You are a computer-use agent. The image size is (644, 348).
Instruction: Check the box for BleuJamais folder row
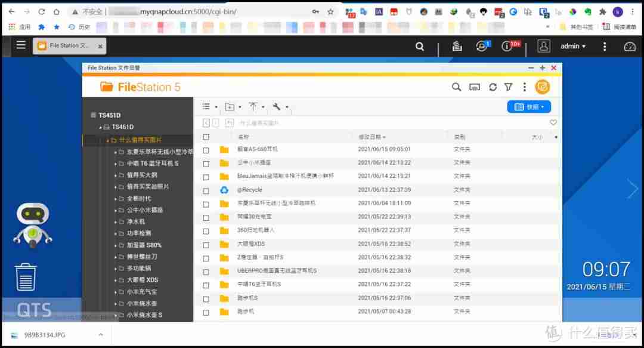(206, 177)
